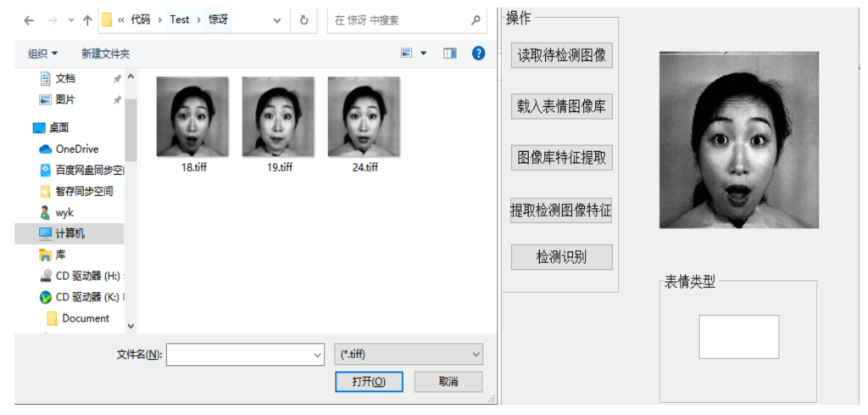Click the sidebar scroll-down arrow

click(131, 327)
